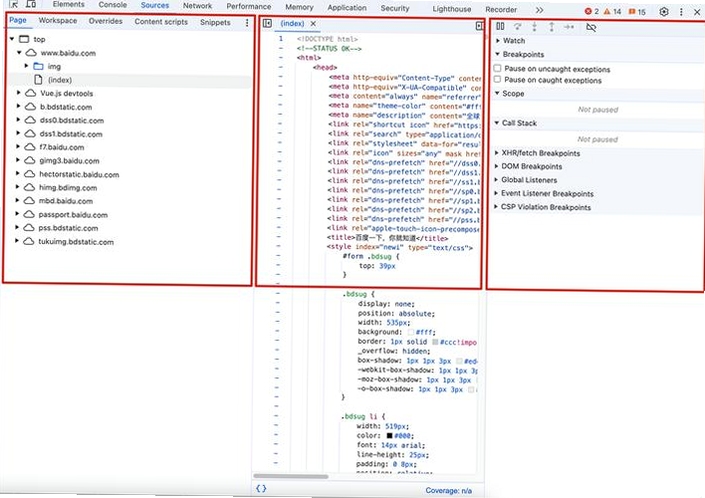Select tukuimg.bdstatic.com in the tree
Screen dimensions: 705x498
coord(76,241)
